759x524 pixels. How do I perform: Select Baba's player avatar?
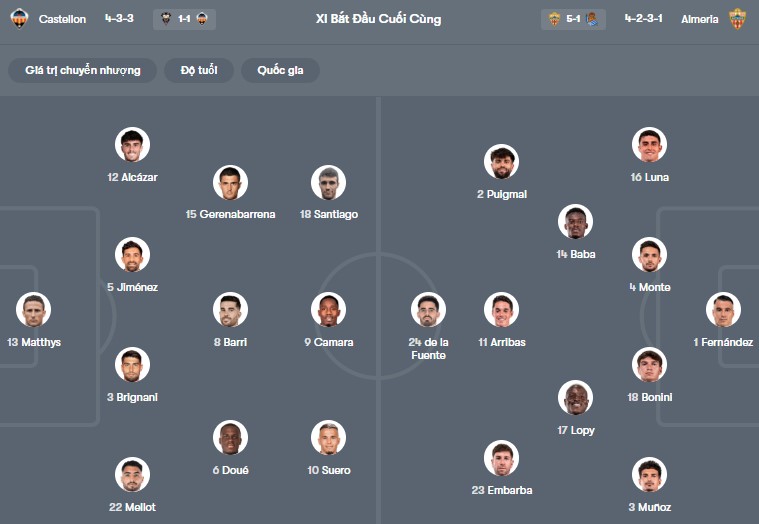tap(575, 222)
